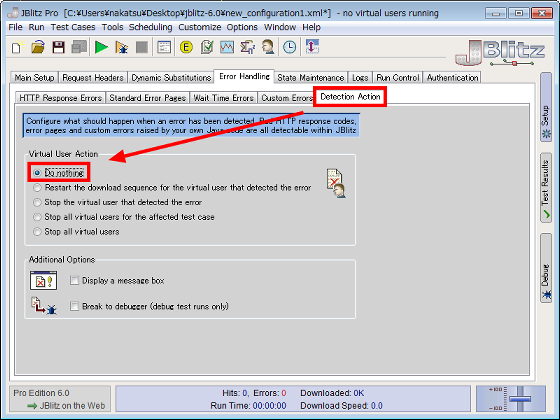The width and height of the screenshot is (560, 420).
Task: Switch to the Request Headers tab
Action: [x=93, y=78]
